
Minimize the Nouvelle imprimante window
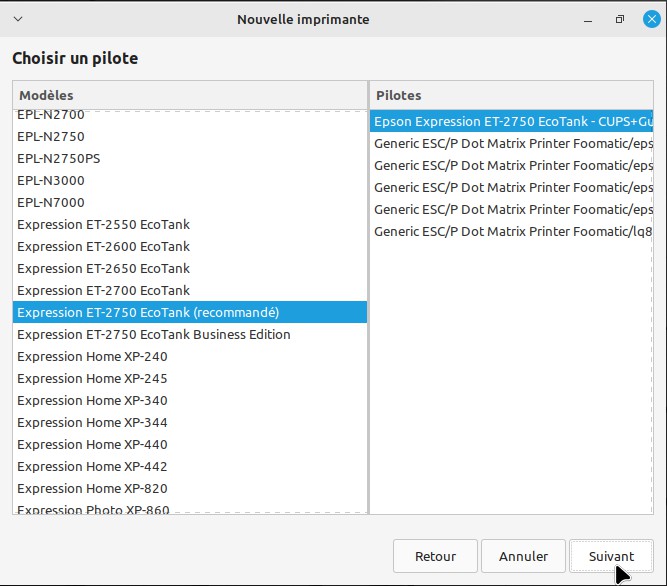(588, 20)
